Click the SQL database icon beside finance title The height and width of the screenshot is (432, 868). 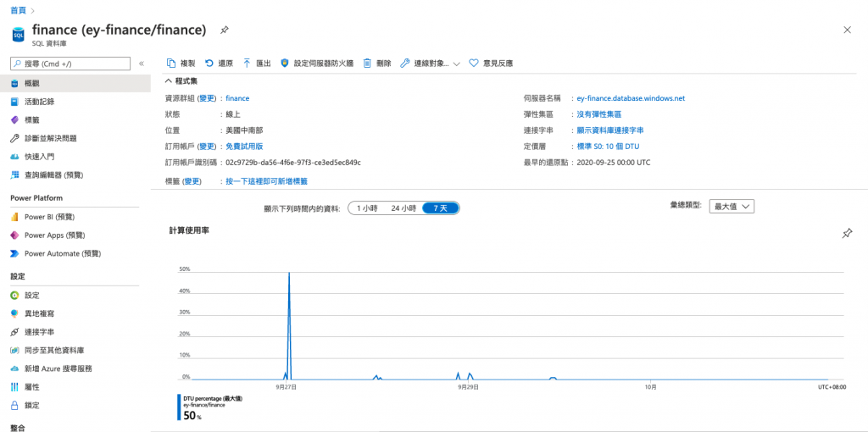click(x=19, y=34)
